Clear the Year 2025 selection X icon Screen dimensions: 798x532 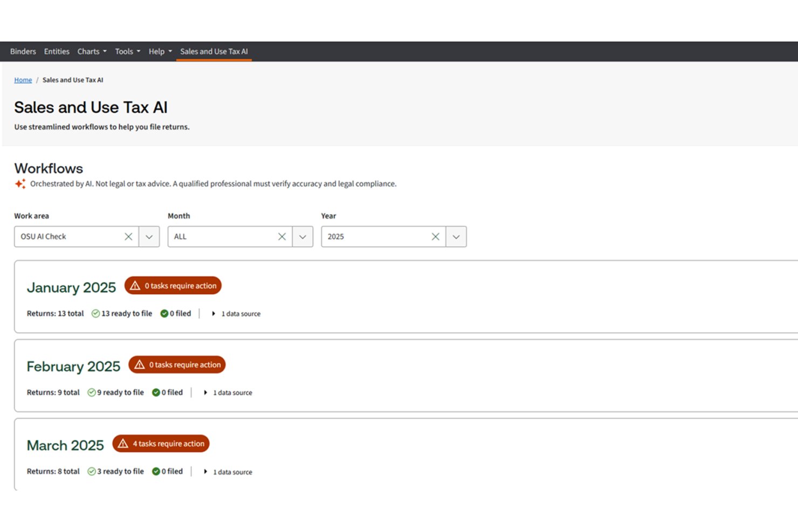[x=436, y=237]
